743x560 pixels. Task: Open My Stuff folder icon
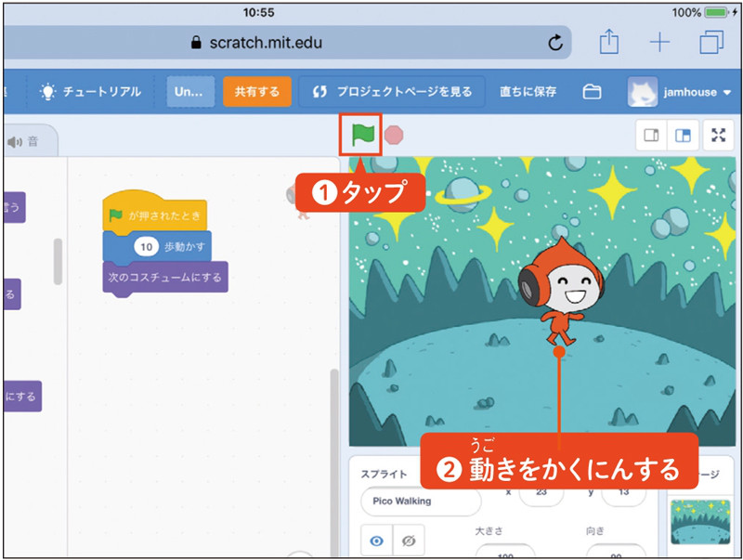pyautogui.click(x=592, y=91)
